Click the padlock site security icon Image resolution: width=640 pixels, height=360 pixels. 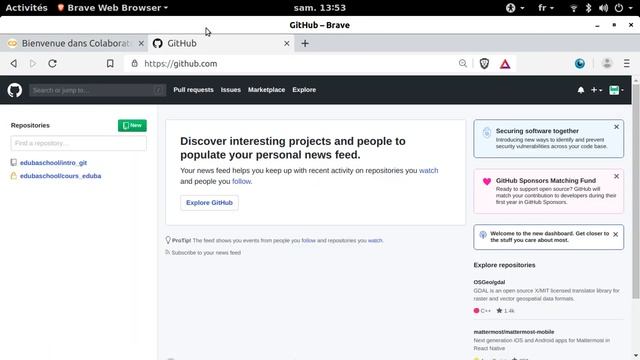[x=134, y=63]
